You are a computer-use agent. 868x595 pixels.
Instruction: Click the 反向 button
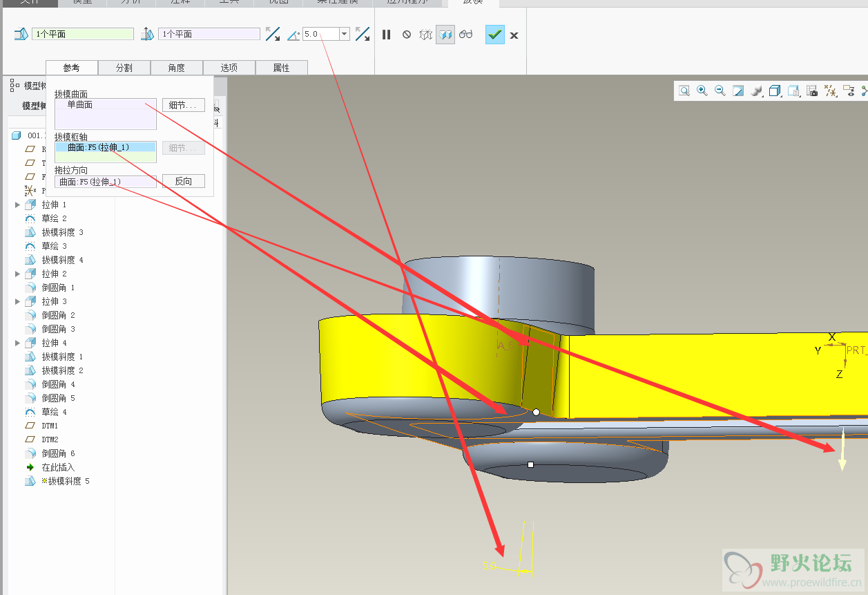point(184,181)
